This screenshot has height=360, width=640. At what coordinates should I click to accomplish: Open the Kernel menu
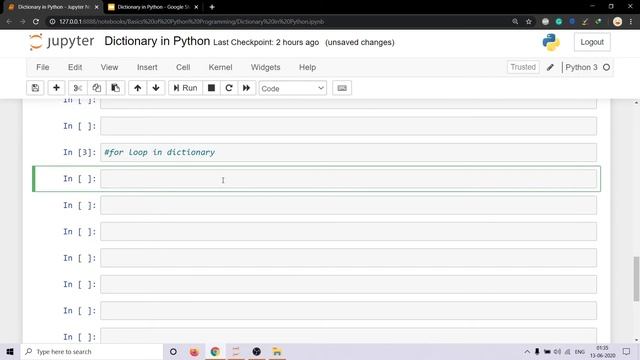pos(220,67)
